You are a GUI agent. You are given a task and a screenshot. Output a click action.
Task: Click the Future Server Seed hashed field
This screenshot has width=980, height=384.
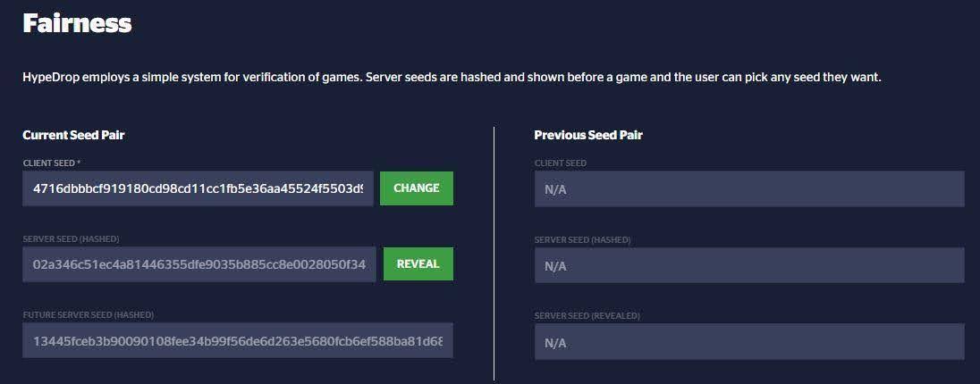(237, 341)
